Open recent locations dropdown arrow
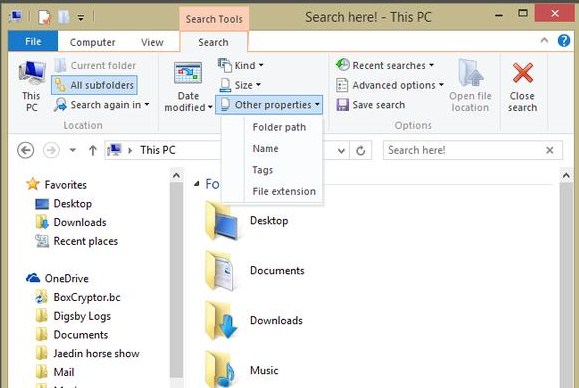579x388 pixels. click(x=73, y=150)
